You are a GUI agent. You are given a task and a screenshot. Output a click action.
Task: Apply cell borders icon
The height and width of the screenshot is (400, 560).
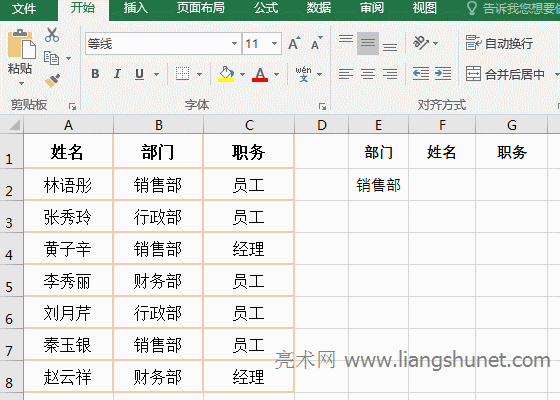click(x=182, y=74)
